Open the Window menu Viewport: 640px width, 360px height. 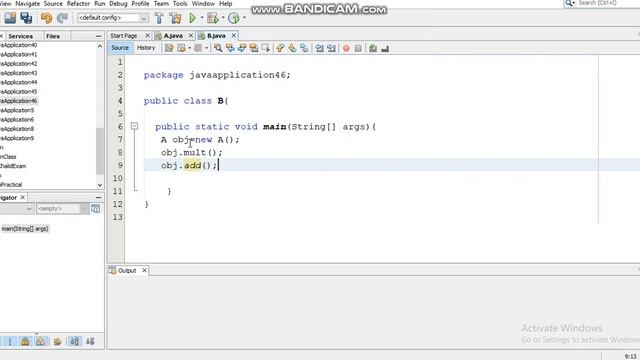click(x=203, y=4)
